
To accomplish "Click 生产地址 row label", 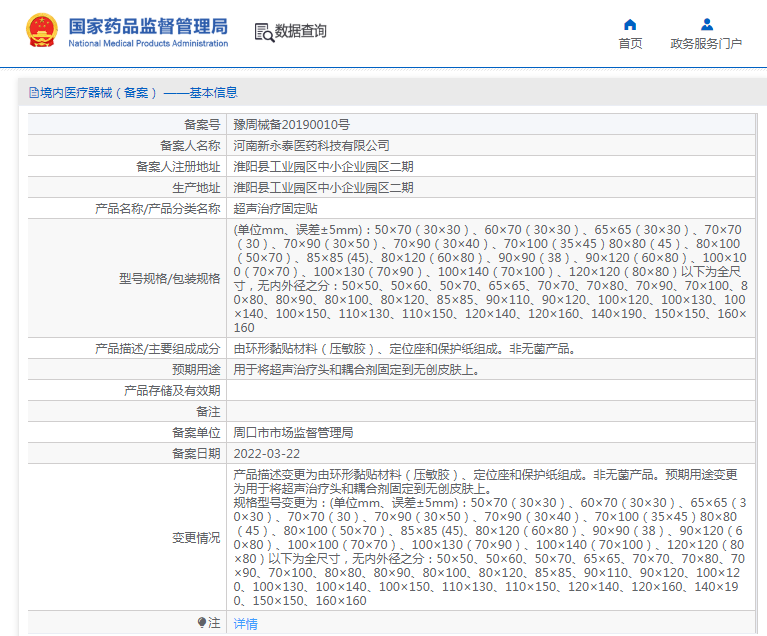I will [x=196, y=188].
